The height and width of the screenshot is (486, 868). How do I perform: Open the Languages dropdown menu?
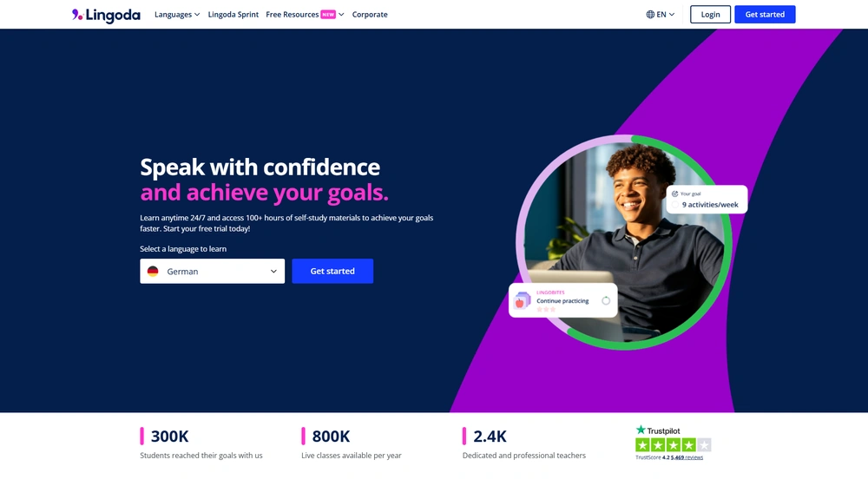click(x=177, y=15)
